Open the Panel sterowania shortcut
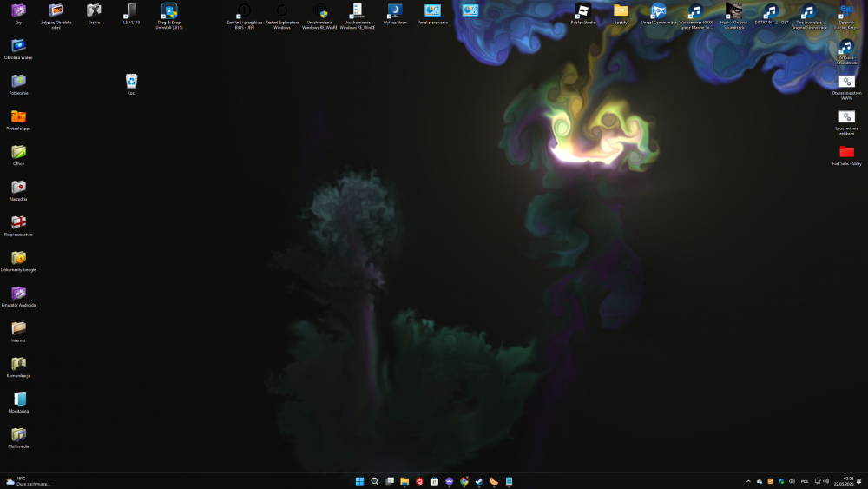Image resolution: width=868 pixels, height=489 pixels. tap(432, 11)
